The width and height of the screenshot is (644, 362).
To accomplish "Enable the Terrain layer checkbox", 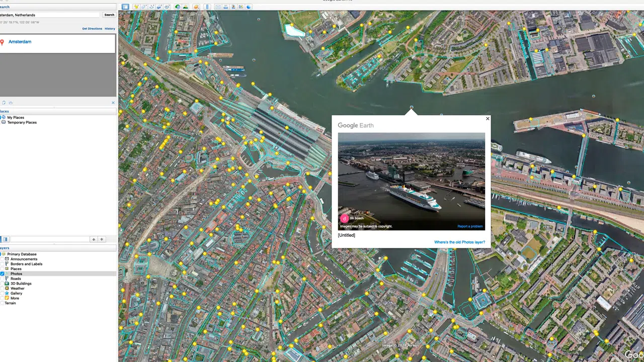I will (x=2, y=303).
